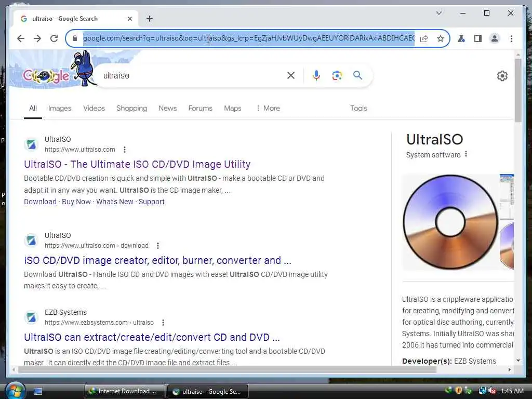The image size is (532, 399).
Task: Switch to Internet Download taskbar button
Action: [x=125, y=391]
